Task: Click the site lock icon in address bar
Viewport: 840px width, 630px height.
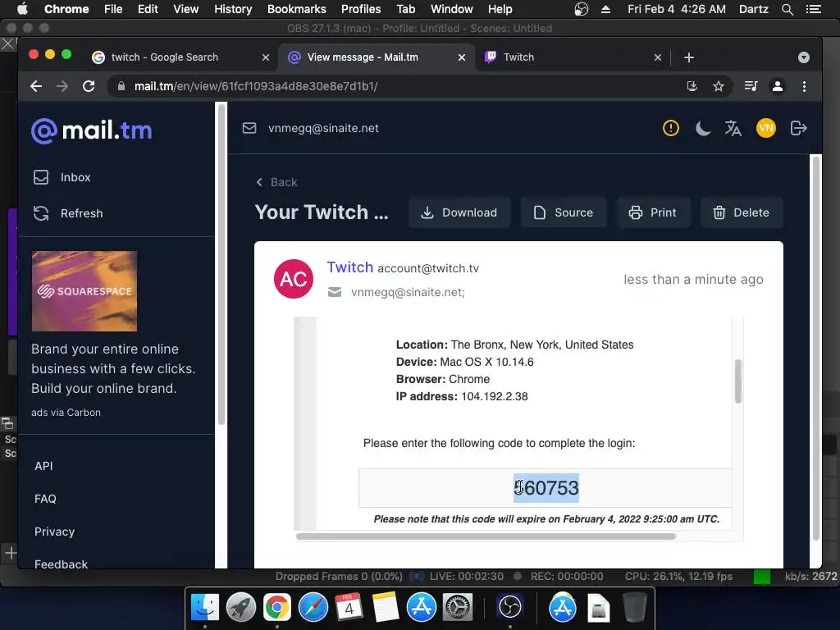Action: pyautogui.click(x=121, y=86)
